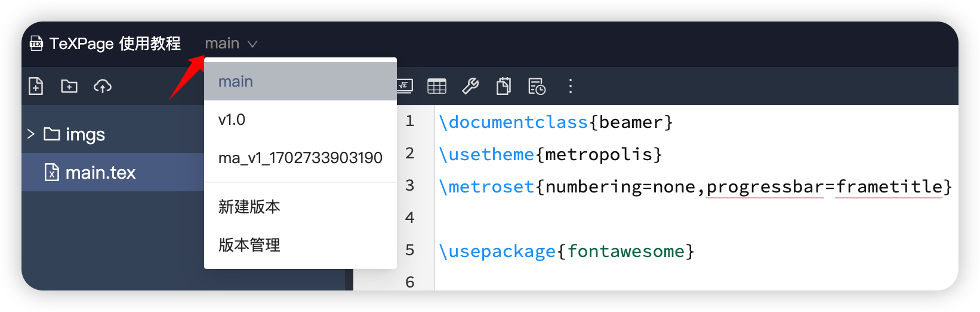Open main.tex in the file tree
The image size is (980, 312).
click(100, 173)
